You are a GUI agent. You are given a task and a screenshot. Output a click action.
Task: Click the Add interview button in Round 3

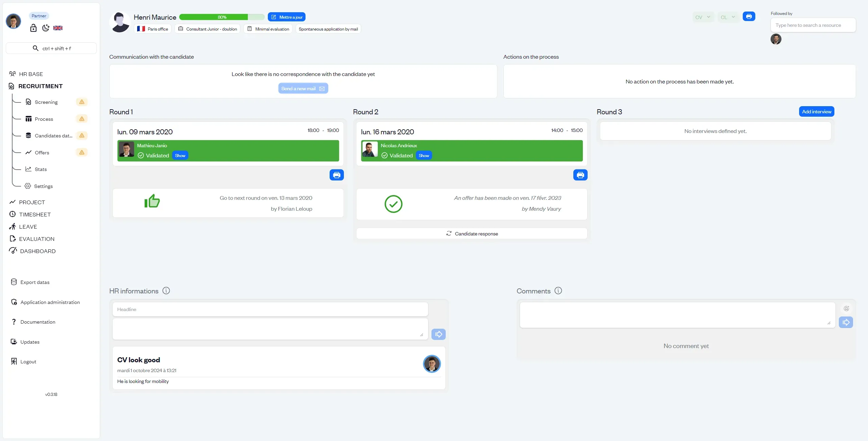(x=816, y=111)
